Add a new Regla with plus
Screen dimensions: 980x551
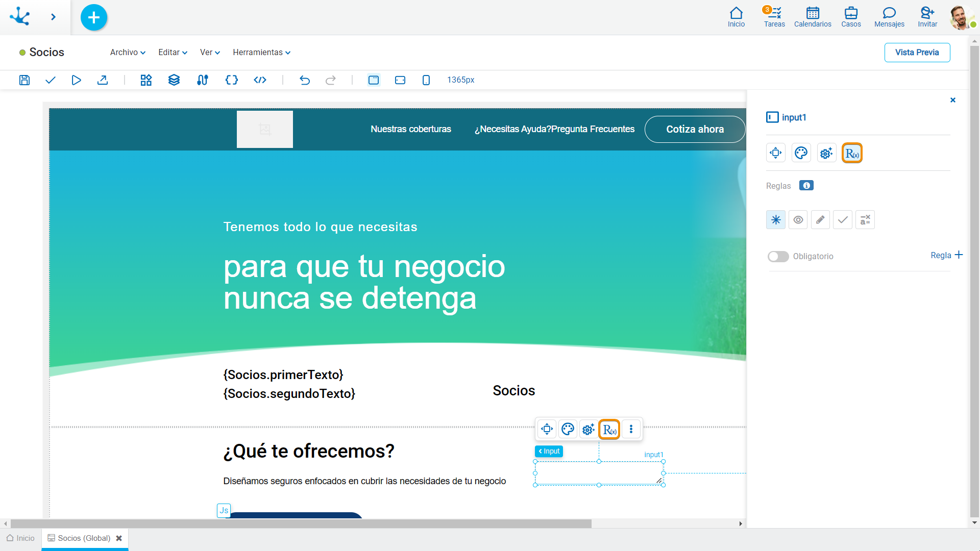click(x=946, y=255)
